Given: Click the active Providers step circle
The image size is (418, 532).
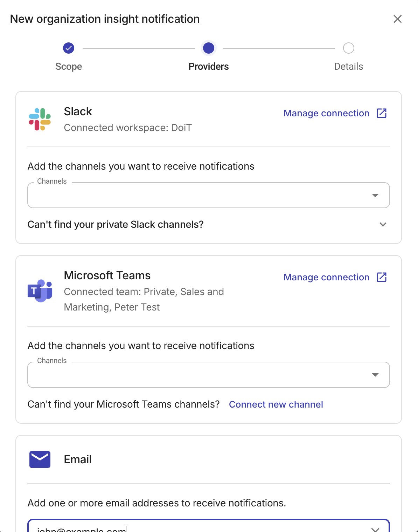Looking at the screenshot, I should [209, 48].
